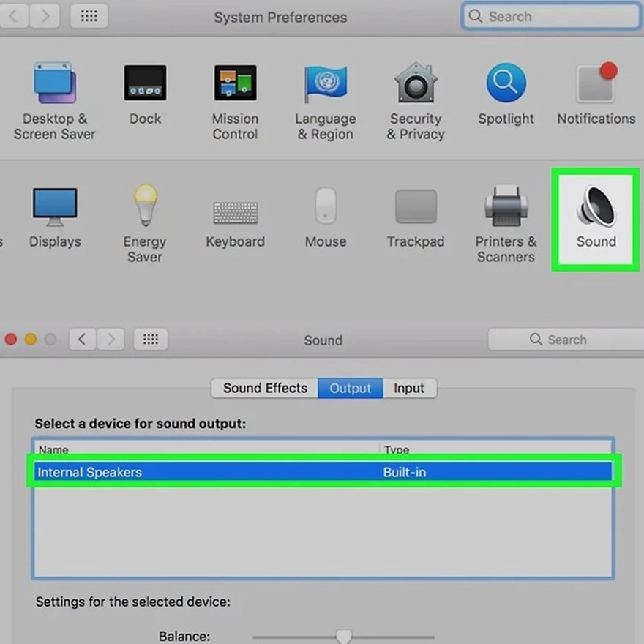Open the Output tab

351,388
